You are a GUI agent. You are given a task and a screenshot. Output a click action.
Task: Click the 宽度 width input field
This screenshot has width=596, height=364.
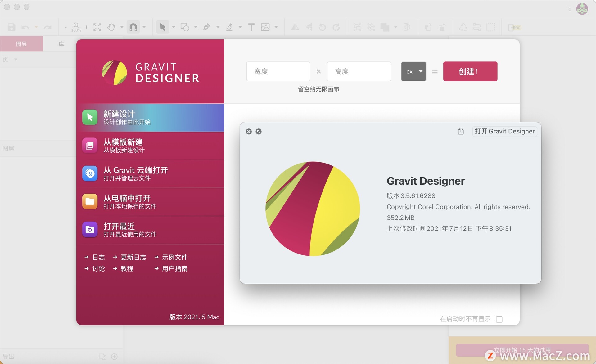278,71
